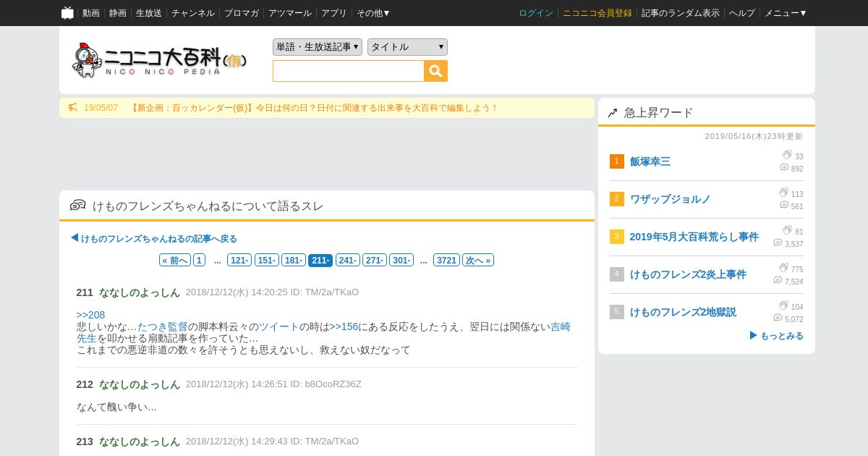The width and height of the screenshot is (868, 456).
Task: Click the trending arrow icon beside 急上昇ワード
Action: (x=613, y=113)
